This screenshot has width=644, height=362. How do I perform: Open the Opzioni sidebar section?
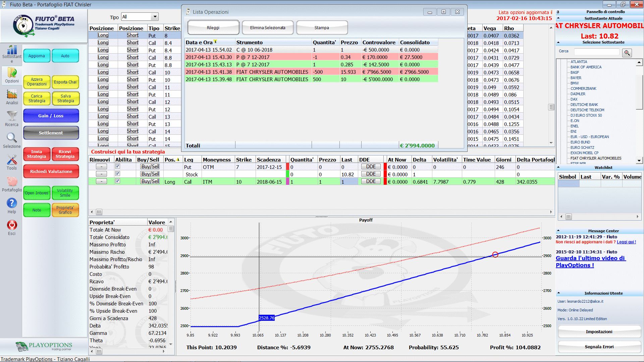[12, 75]
